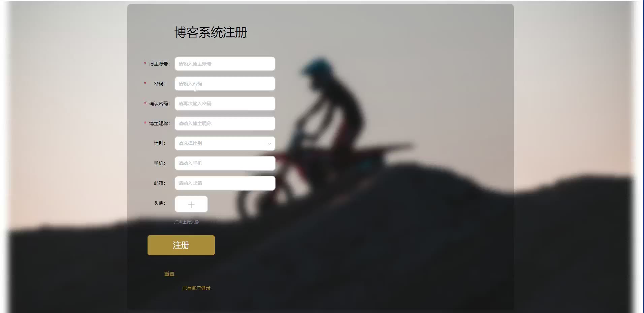The width and height of the screenshot is (644, 313).
Task: Click the 博主账号 field label
Action: [x=159, y=64]
